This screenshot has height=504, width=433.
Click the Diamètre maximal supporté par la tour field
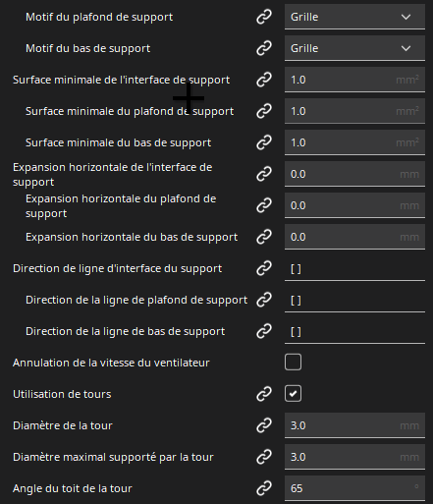354,457
